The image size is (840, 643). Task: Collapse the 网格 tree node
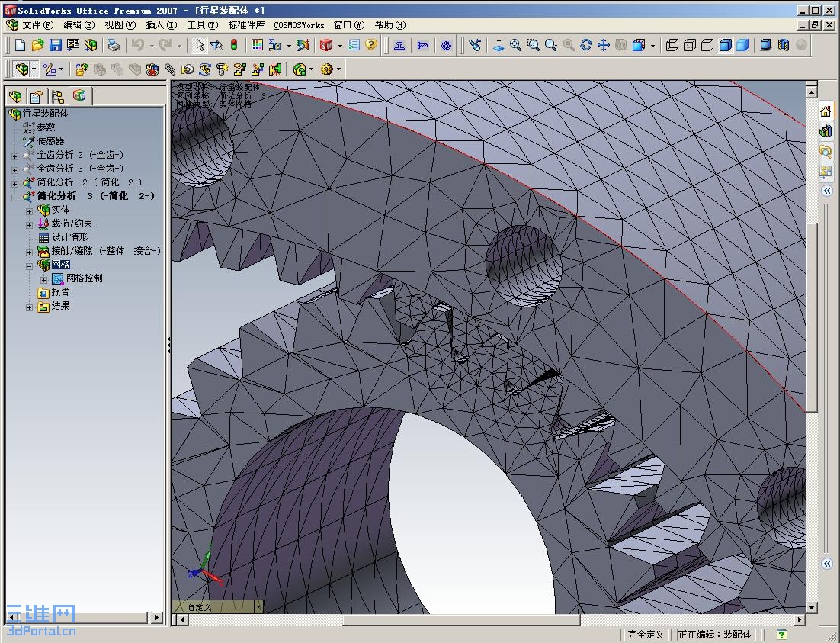point(30,265)
